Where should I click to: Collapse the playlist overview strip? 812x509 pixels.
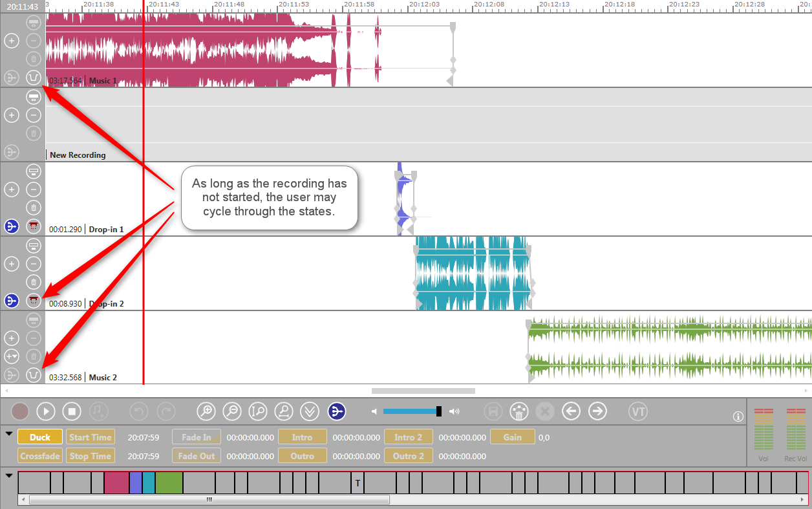point(8,476)
